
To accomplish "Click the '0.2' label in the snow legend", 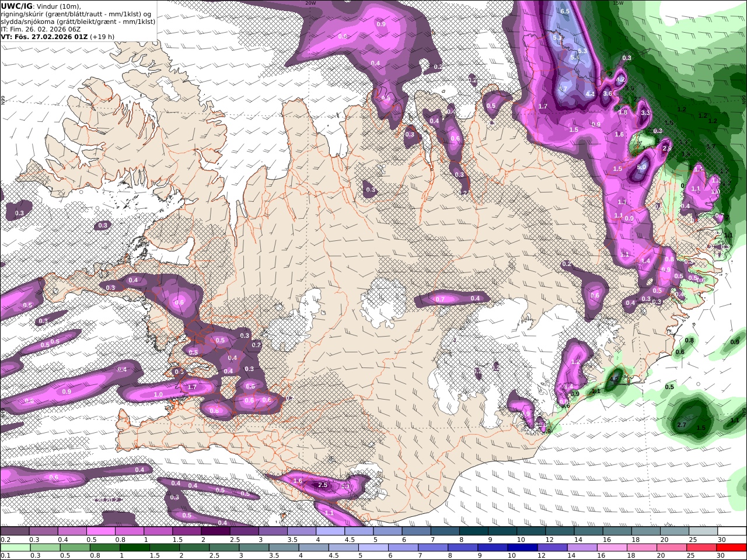I will 5,540.
